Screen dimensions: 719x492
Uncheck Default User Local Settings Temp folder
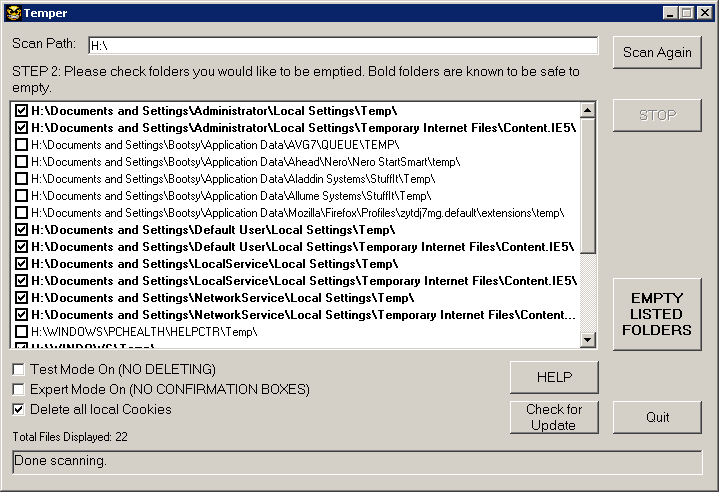point(22,230)
